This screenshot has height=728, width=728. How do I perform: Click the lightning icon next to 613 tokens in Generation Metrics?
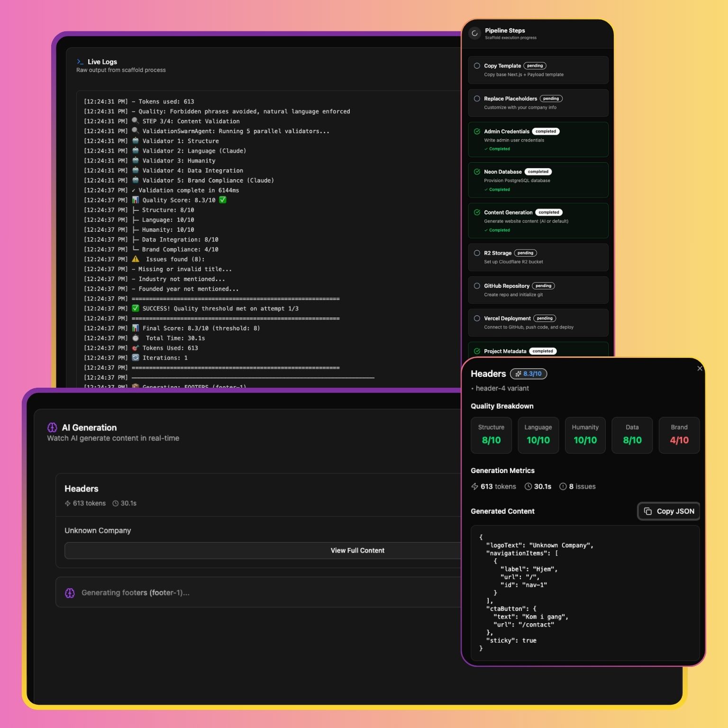click(x=474, y=487)
